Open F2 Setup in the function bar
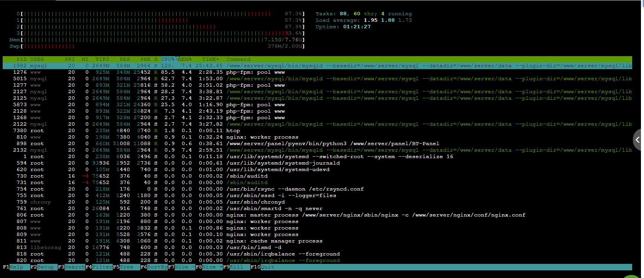This screenshot has height=278, width=644. (x=44, y=267)
